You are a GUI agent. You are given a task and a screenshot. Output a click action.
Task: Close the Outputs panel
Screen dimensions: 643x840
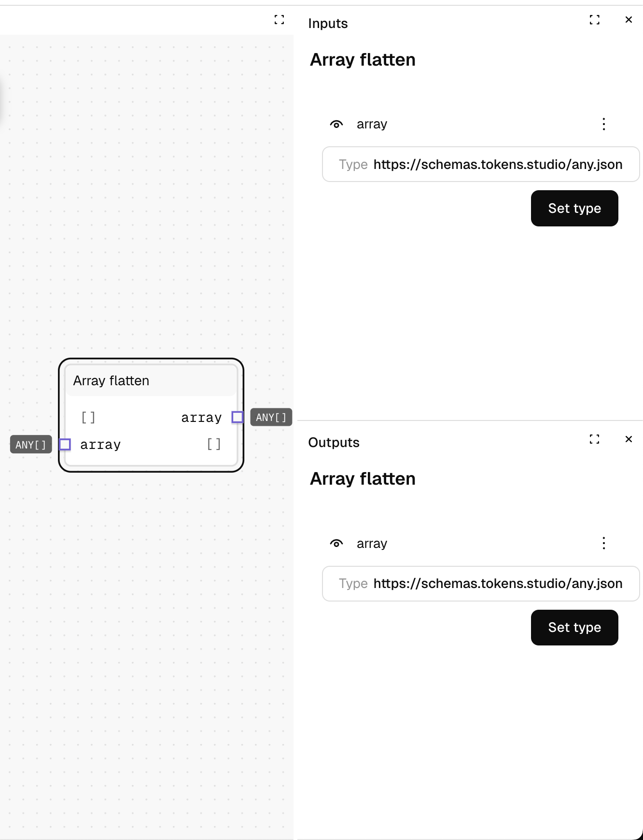(629, 439)
